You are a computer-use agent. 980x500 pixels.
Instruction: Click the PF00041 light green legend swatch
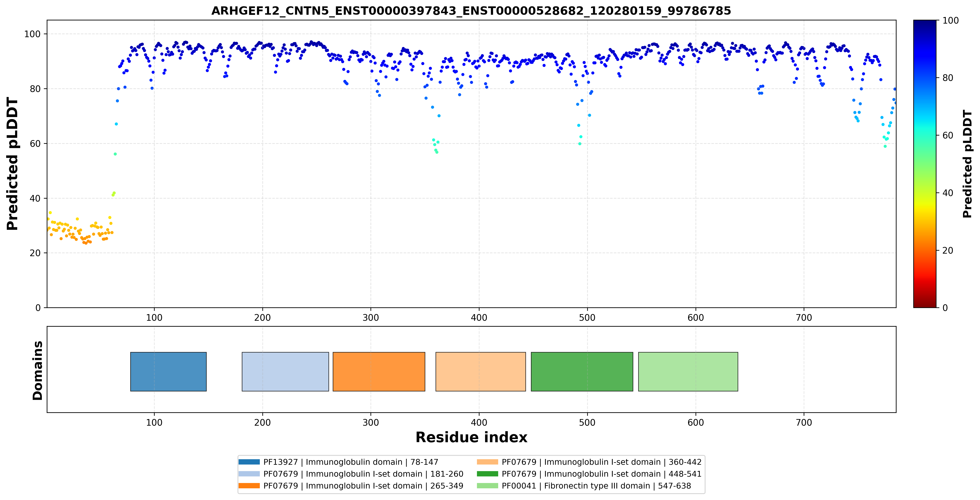pyautogui.click(x=487, y=486)
